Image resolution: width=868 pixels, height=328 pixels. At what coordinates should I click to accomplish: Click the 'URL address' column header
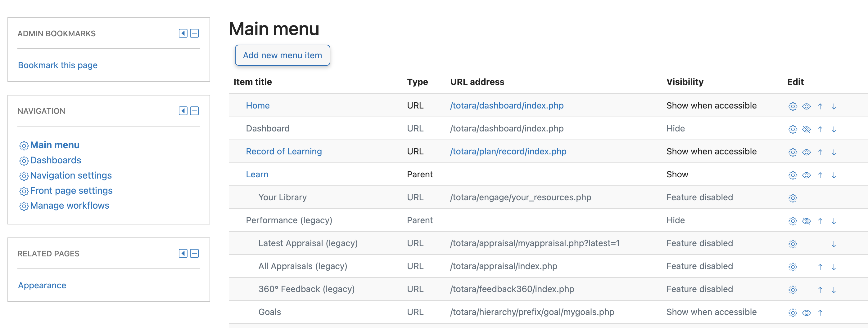(x=477, y=82)
